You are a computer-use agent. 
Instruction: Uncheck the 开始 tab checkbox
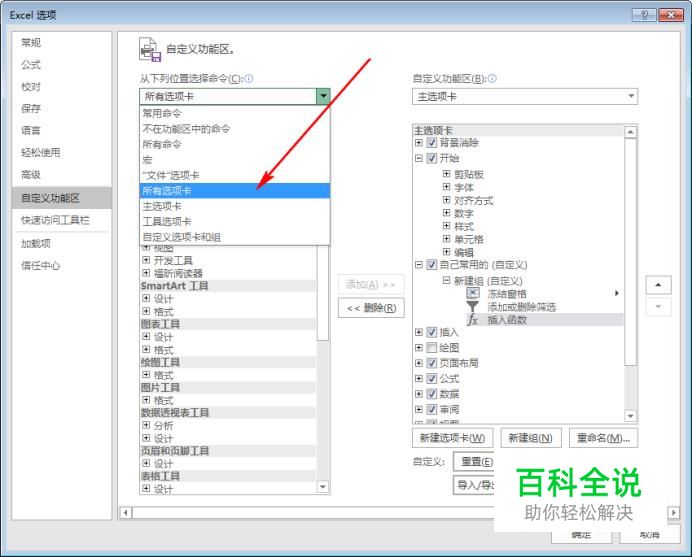point(432,158)
